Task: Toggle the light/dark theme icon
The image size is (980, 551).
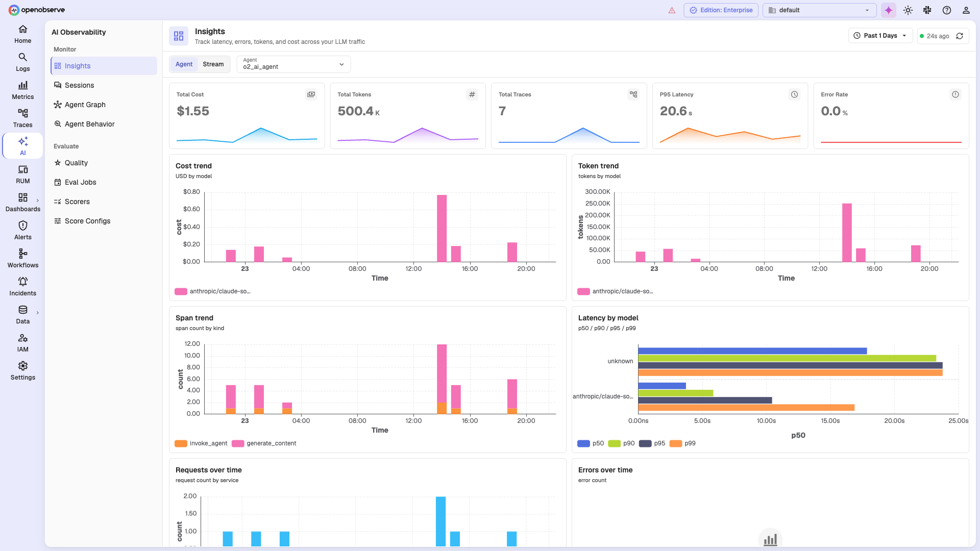Action: (908, 10)
